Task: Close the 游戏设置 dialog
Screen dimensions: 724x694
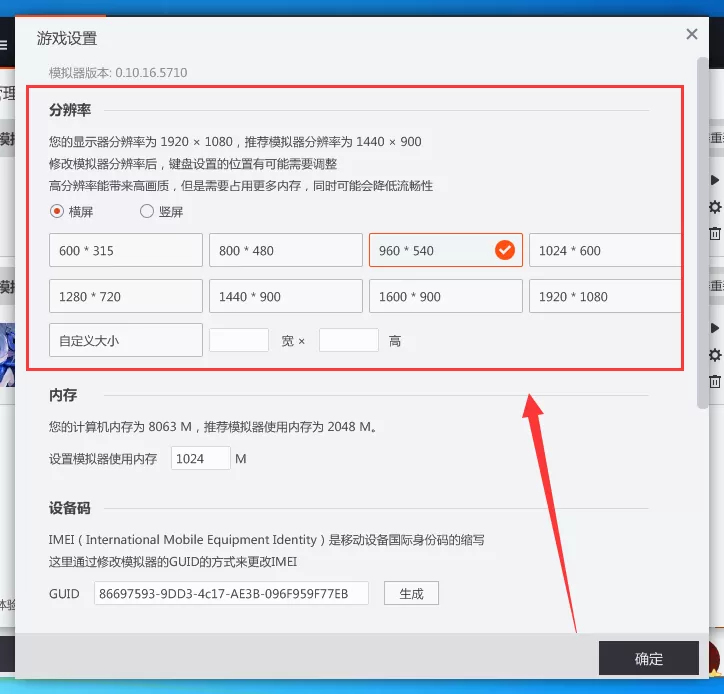Action: 691,34
